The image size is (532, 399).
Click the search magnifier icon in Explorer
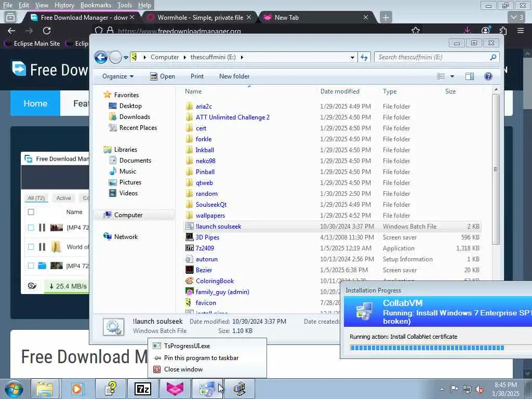pos(493,57)
